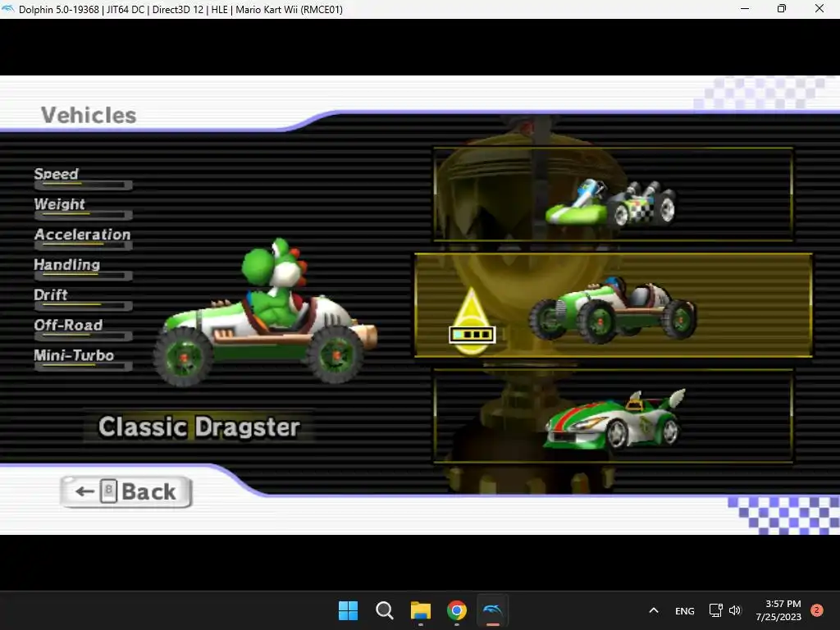
Task: Click the Classic Dragster name label
Action: pyautogui.click(x=199, y=427)
